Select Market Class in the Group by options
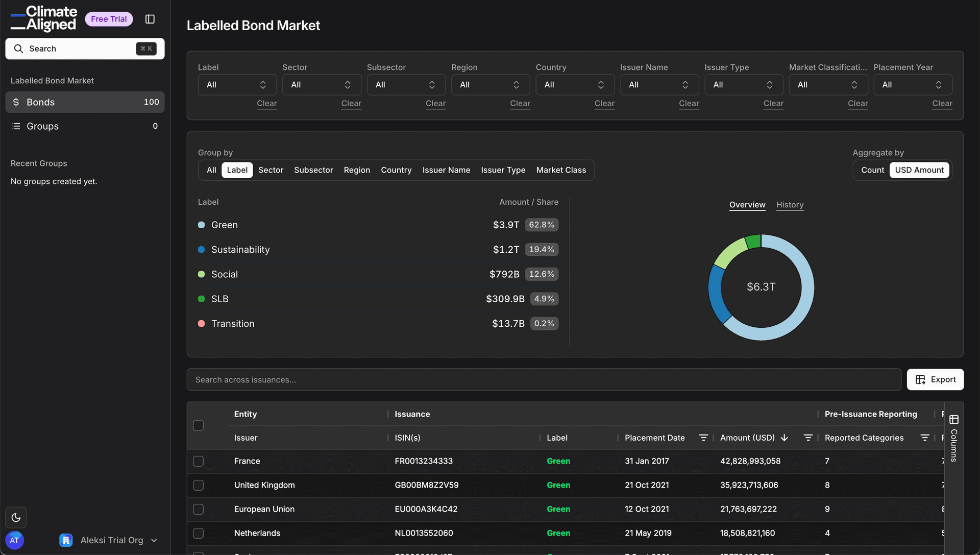The width and height of the screenshot is (980, 555). click(x=561, y=170)
